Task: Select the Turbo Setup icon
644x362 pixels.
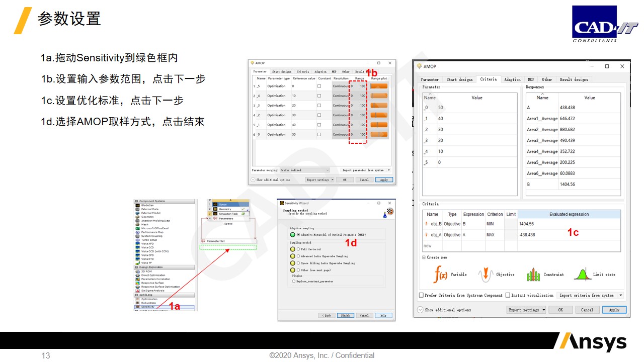Action: click(x=137, y=240)
